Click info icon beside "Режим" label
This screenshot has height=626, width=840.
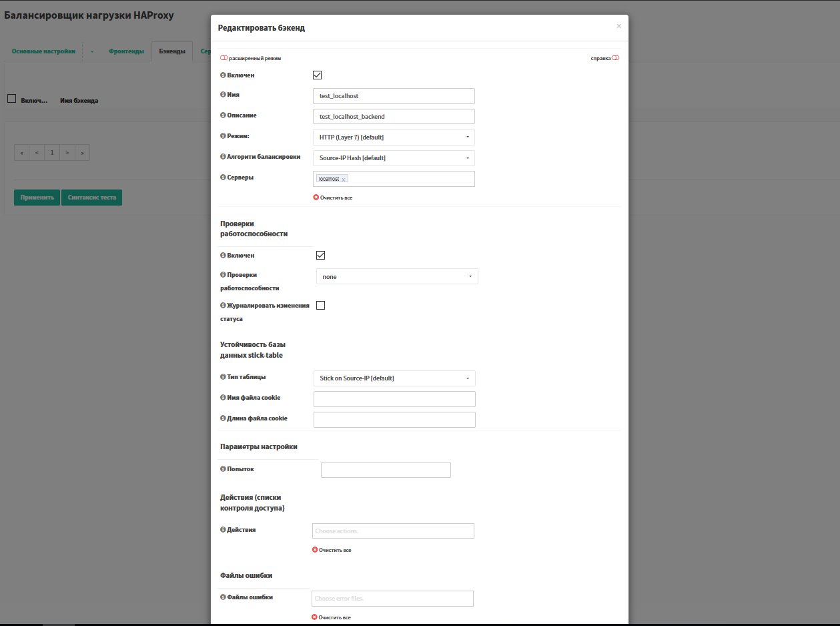pos(223,135)
